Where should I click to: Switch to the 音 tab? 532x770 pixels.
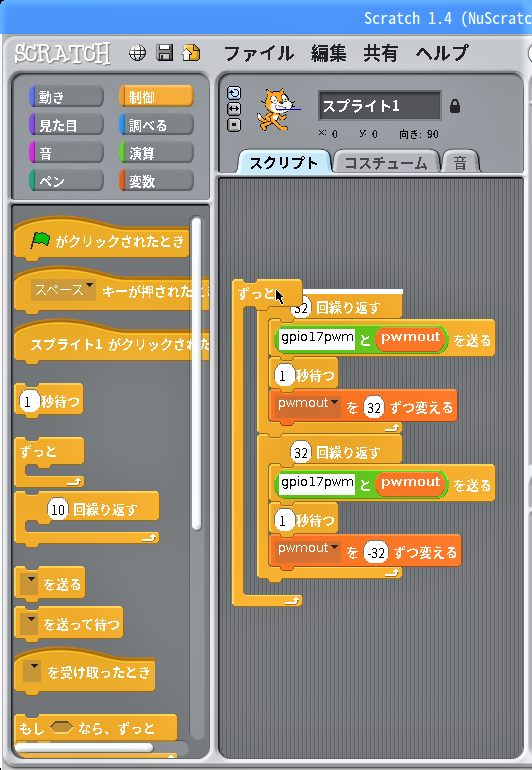click(x=460, y=163)
